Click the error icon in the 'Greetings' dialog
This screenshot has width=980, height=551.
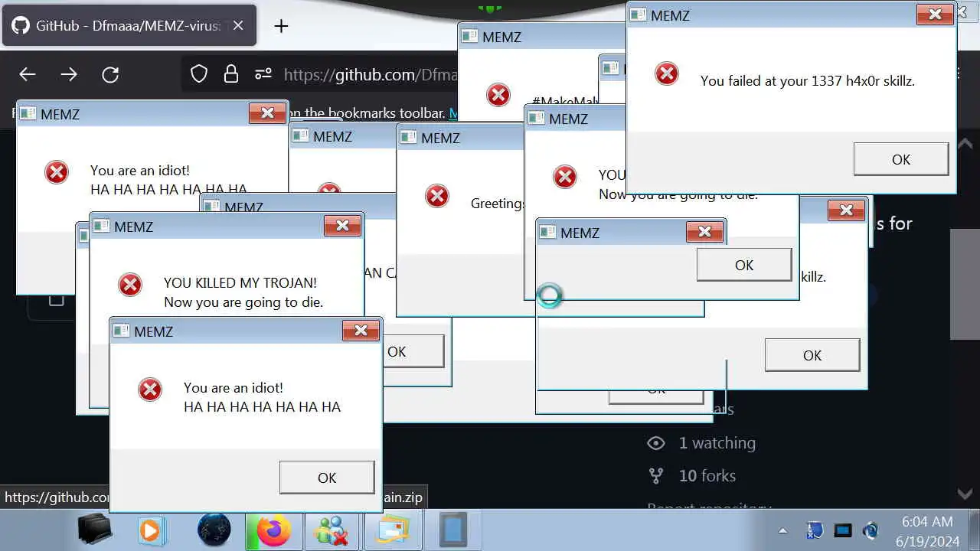437,196
